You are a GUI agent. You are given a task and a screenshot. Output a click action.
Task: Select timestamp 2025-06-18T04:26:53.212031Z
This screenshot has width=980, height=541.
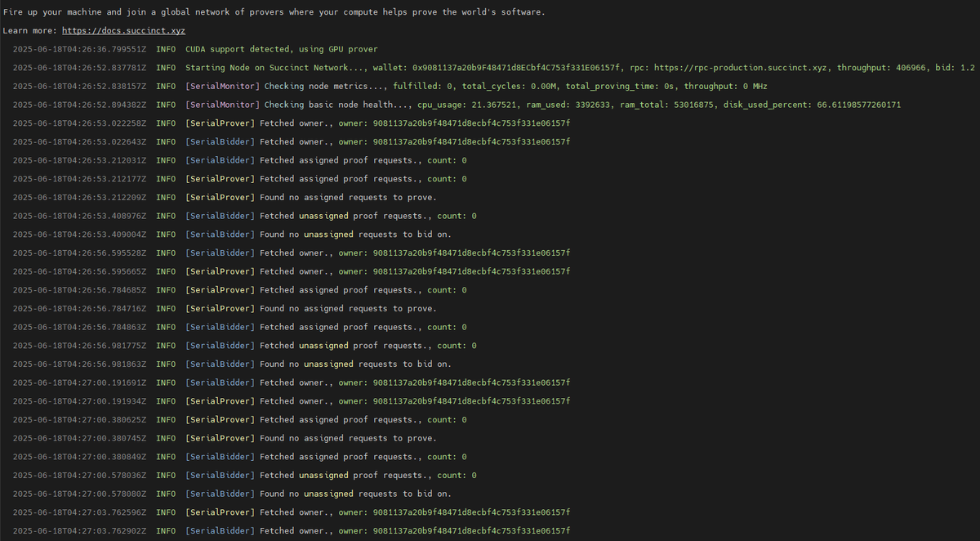point(79,160)
